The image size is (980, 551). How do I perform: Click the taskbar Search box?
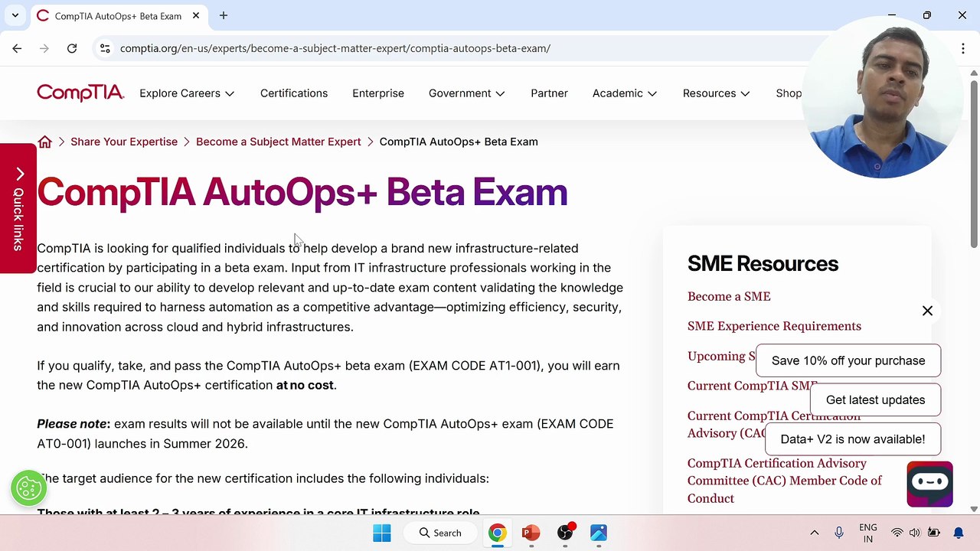[440, 533]
